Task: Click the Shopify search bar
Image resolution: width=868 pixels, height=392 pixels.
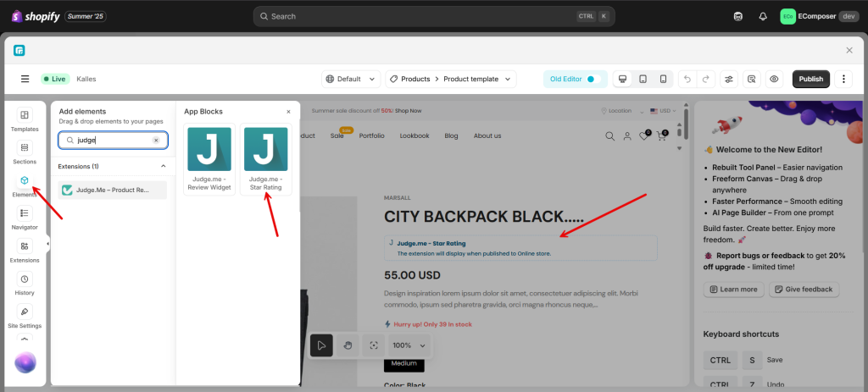Action: 434,16
